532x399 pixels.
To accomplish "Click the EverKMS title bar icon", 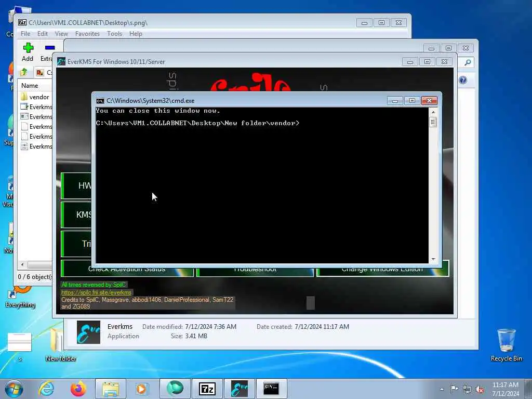I will tap(61, 61).
